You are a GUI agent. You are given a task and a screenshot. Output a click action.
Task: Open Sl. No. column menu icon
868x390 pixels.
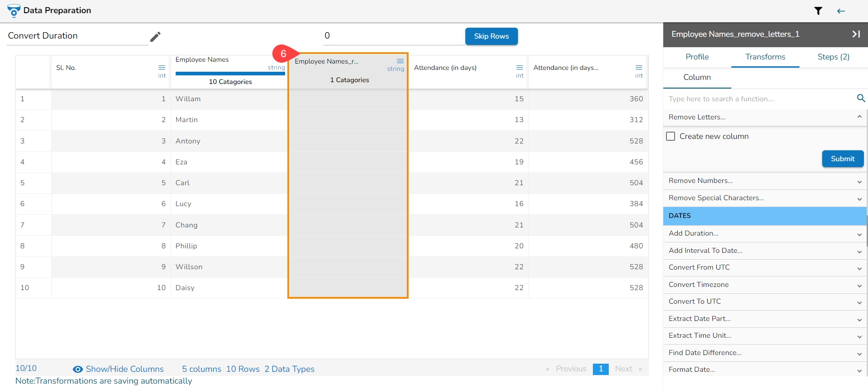(162, 67)
